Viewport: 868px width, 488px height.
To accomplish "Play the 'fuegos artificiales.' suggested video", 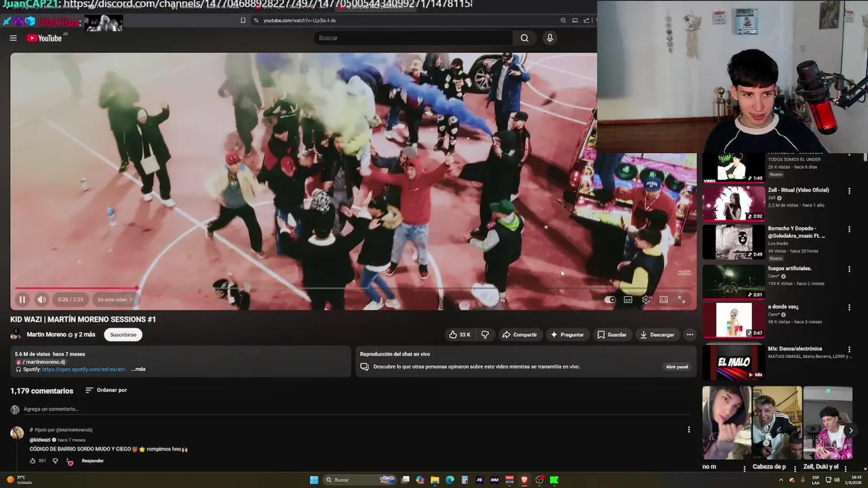I will (734, 281).
